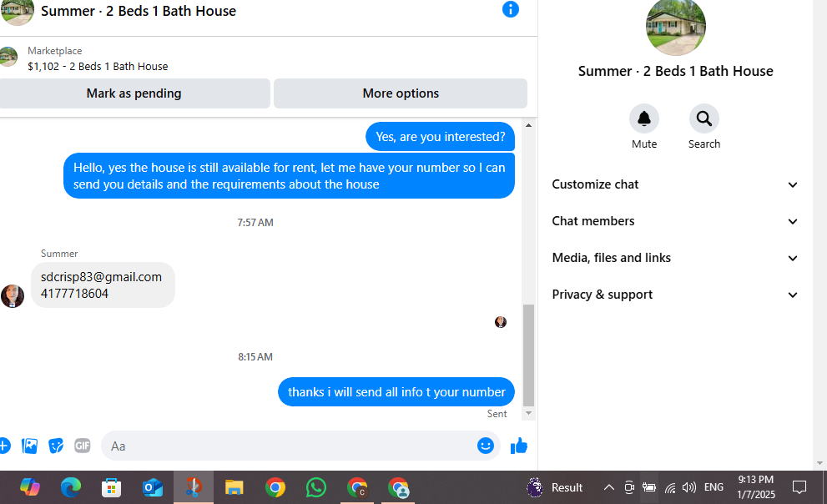
Task: Open the emoji picker
Action: pyautogui.click(x=485, y=446)
